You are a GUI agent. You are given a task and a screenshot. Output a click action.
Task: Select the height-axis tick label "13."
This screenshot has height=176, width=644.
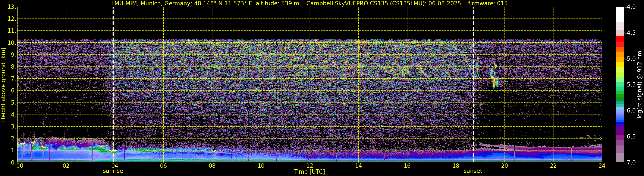tap(12, 7)
